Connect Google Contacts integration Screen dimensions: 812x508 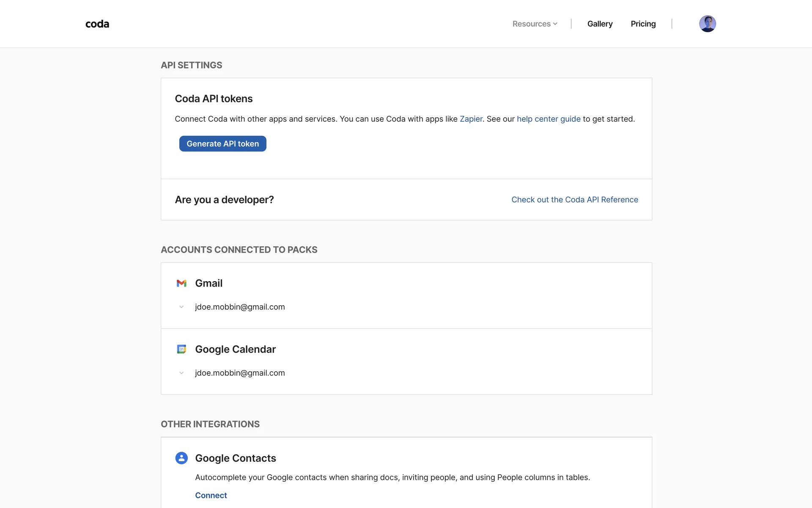211,495
